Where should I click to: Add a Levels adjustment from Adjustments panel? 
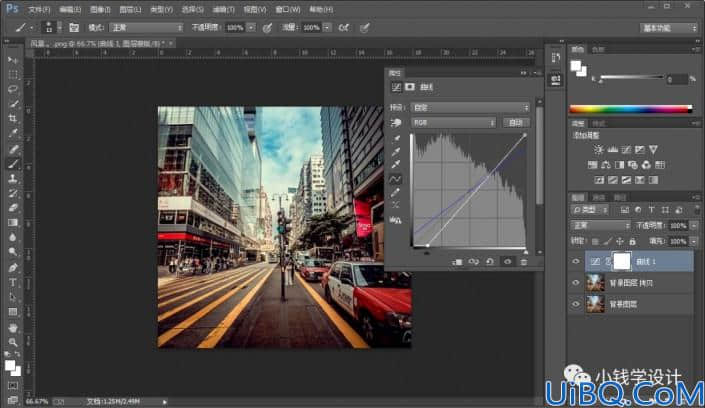(x=612, y=149)
